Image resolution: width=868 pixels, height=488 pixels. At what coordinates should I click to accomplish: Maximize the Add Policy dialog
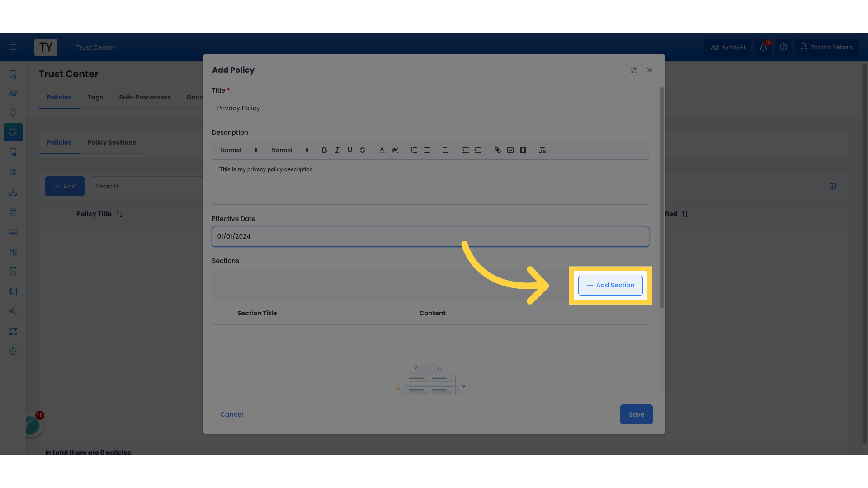634,70
